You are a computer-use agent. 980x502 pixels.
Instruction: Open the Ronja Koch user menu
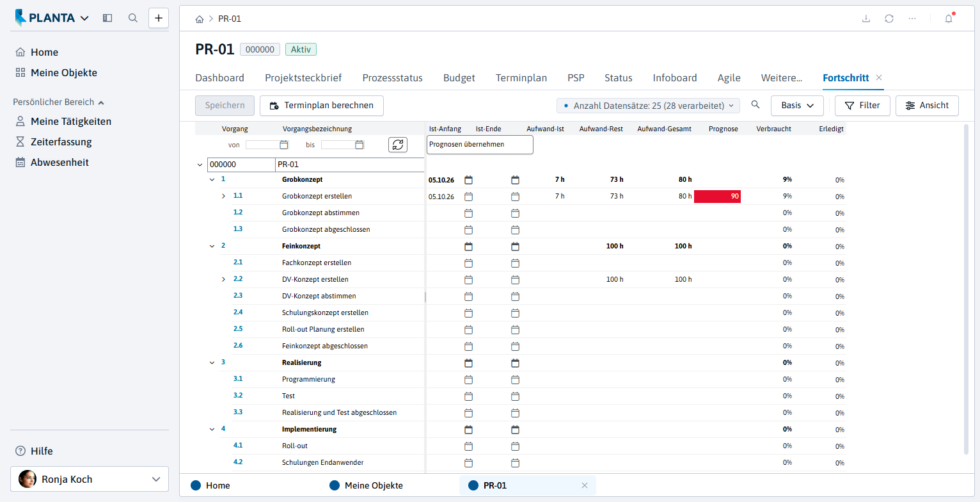pyautogui.click(x=90, y=479)
